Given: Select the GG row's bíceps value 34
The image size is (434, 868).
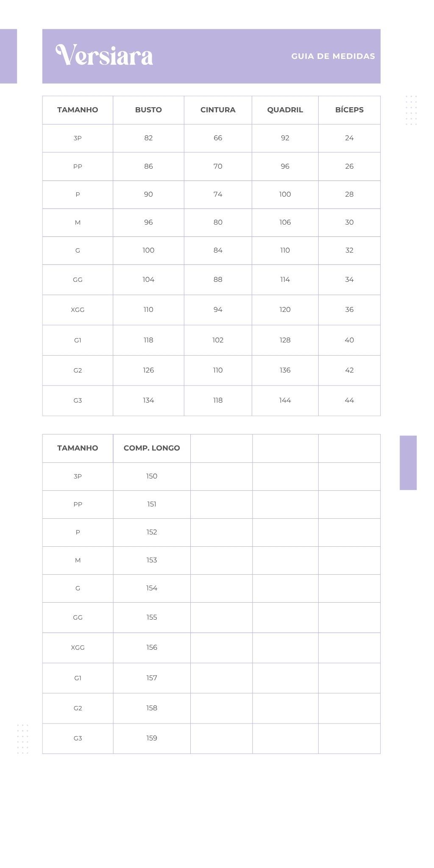Looking at the screenshot, I should point(349,279).
